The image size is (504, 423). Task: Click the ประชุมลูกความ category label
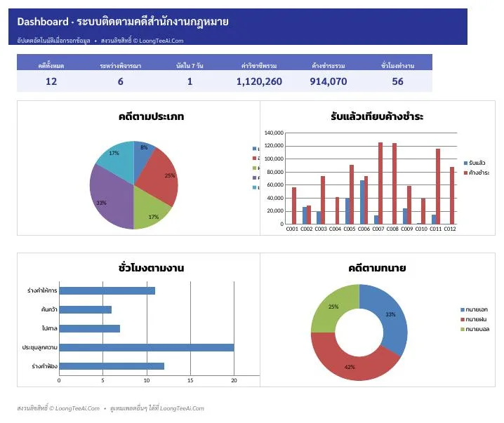(x=39, y=347)
